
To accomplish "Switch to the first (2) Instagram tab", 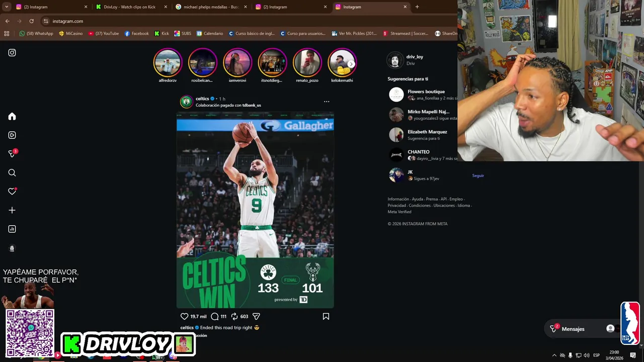I will pos(50,7).
